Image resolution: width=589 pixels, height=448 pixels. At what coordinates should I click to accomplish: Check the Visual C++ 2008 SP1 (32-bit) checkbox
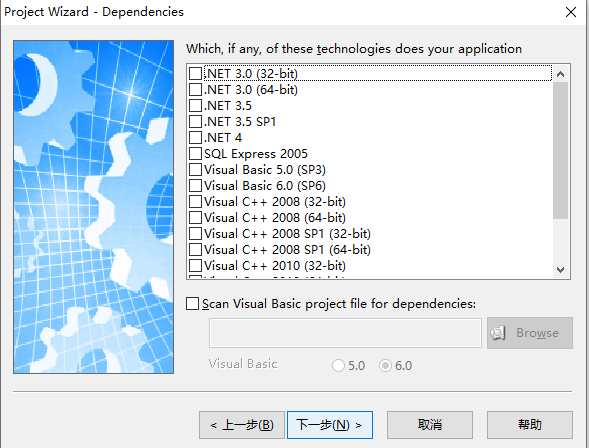pyautogui.click(x=195, y=234)
